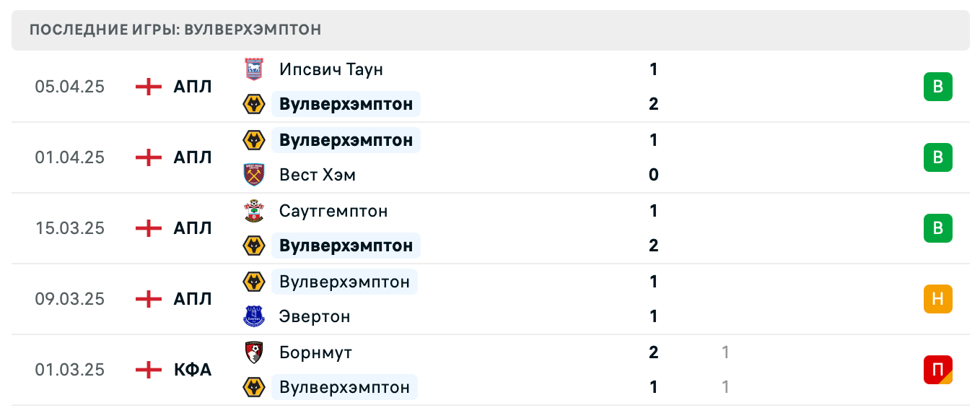This screenshot has width=980, height=416.
Task: Open the Southampton club badge
Action: click(x=254, y=211)
